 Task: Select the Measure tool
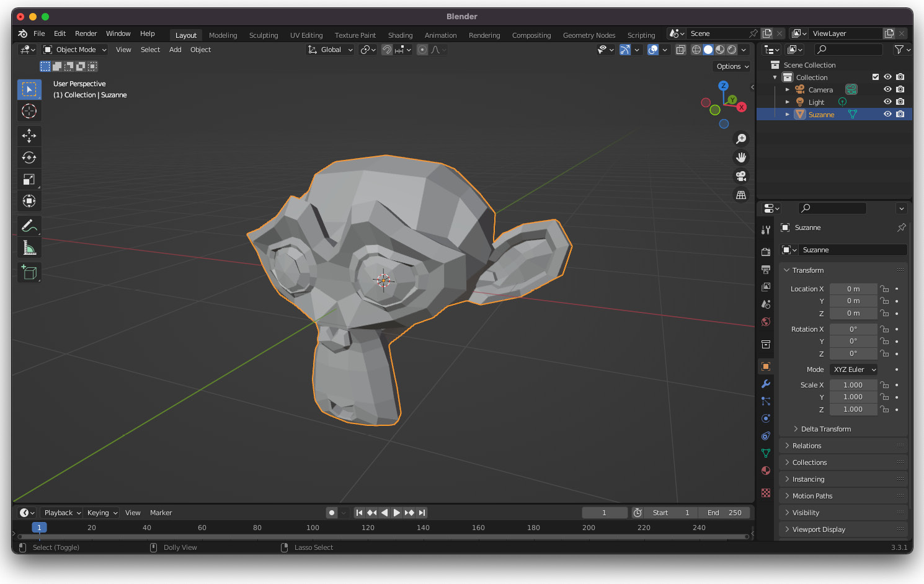29,248
